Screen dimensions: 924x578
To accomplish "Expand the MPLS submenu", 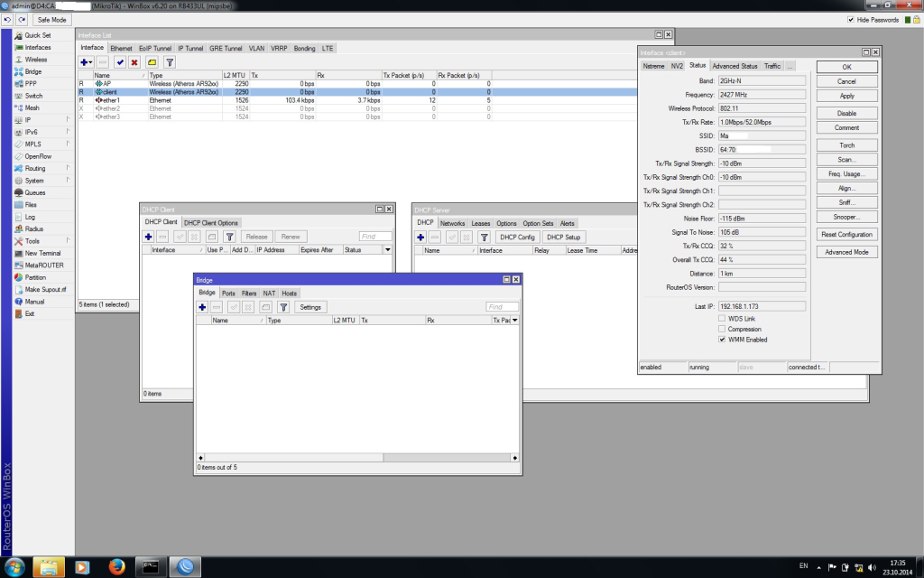I will pos(68,144).
